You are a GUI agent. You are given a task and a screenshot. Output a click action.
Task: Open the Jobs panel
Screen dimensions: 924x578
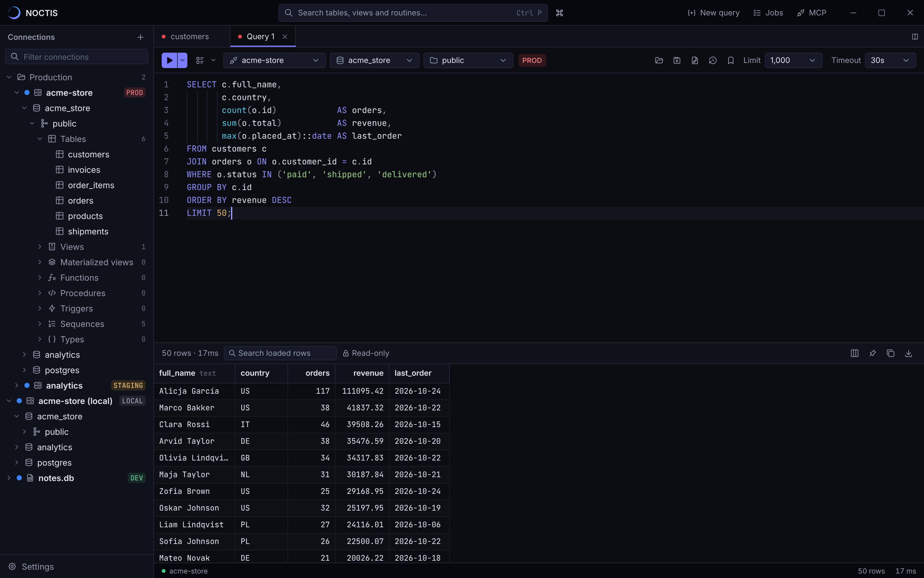(x=768, y=13)
